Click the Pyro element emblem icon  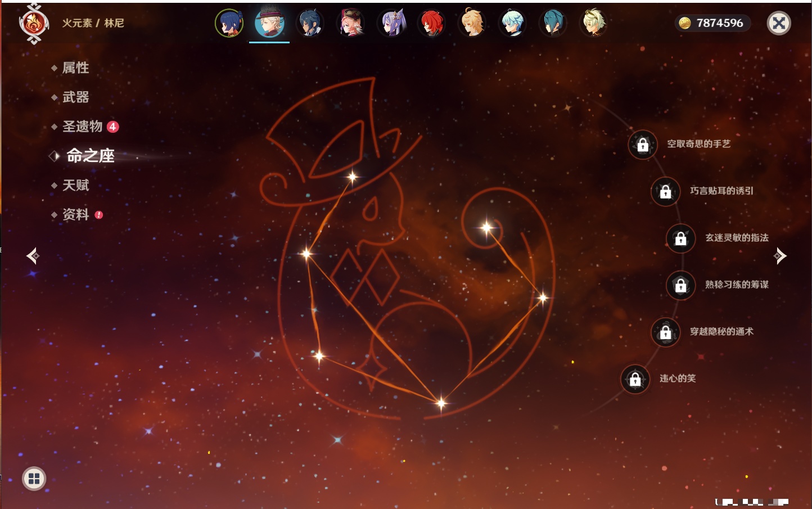34,24
